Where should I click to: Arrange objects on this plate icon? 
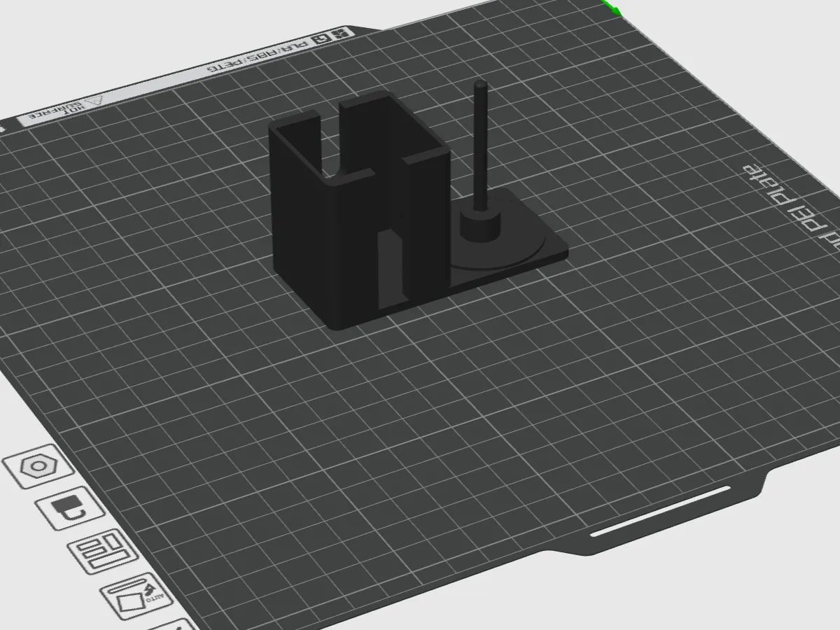click(x=104, y=552)
